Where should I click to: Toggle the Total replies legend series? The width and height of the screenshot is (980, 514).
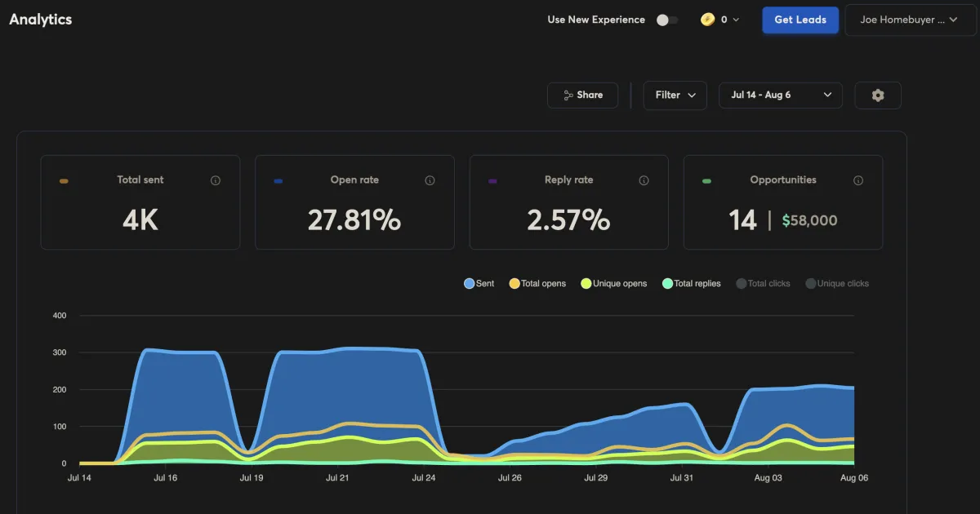coord(692,284)
